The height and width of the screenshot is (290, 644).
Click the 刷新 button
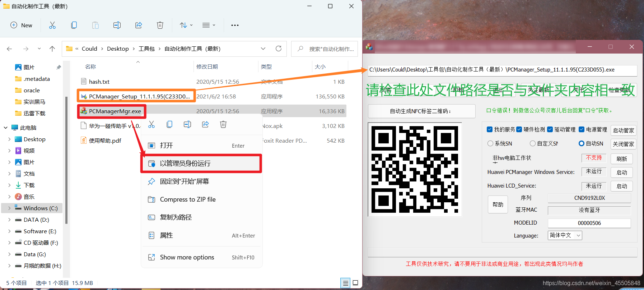(622, 159)
